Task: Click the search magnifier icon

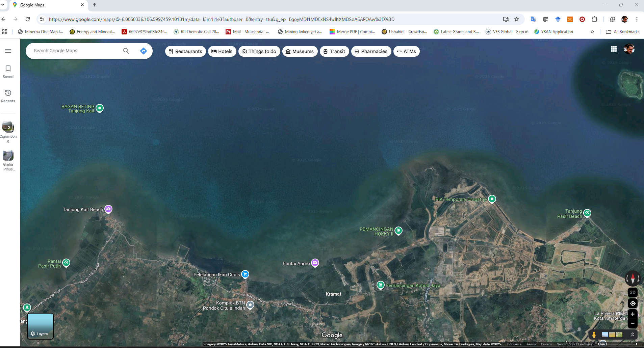Action: click(x=126, y=51)
